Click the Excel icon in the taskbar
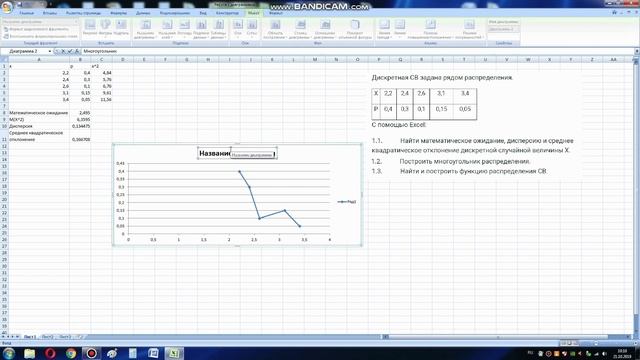The width and height of the screenshot is (640, 360). point(174,353)
